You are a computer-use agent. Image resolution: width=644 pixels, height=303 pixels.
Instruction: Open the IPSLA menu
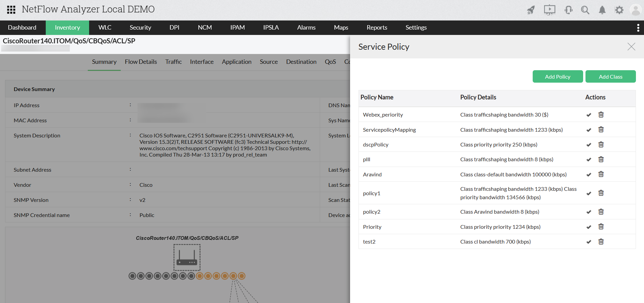click(271, 28)
